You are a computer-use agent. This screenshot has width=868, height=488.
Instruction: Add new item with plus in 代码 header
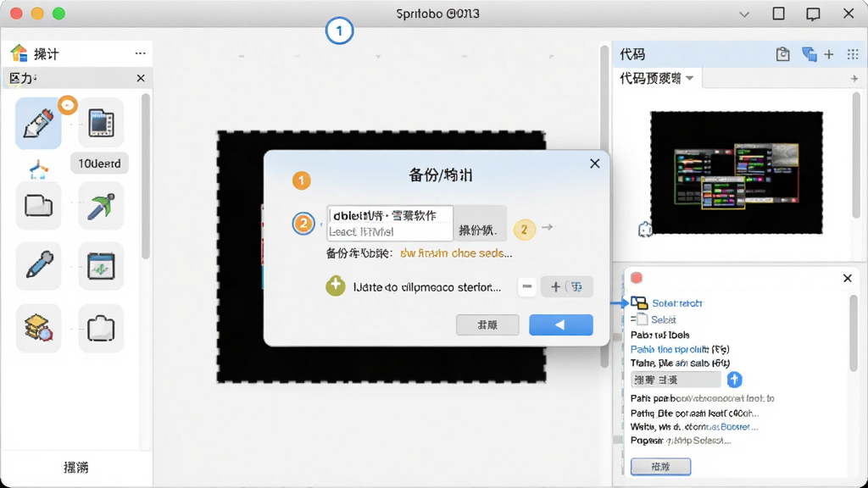coord(829,54)
